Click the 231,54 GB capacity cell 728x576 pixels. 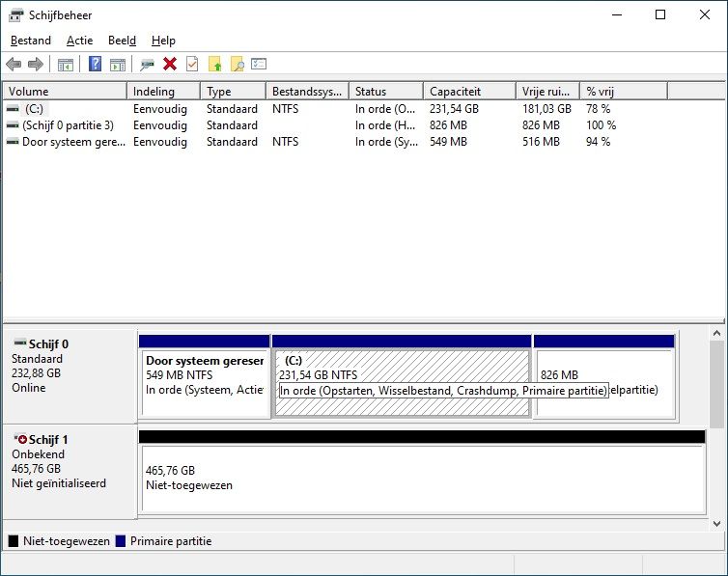(454, 108)
